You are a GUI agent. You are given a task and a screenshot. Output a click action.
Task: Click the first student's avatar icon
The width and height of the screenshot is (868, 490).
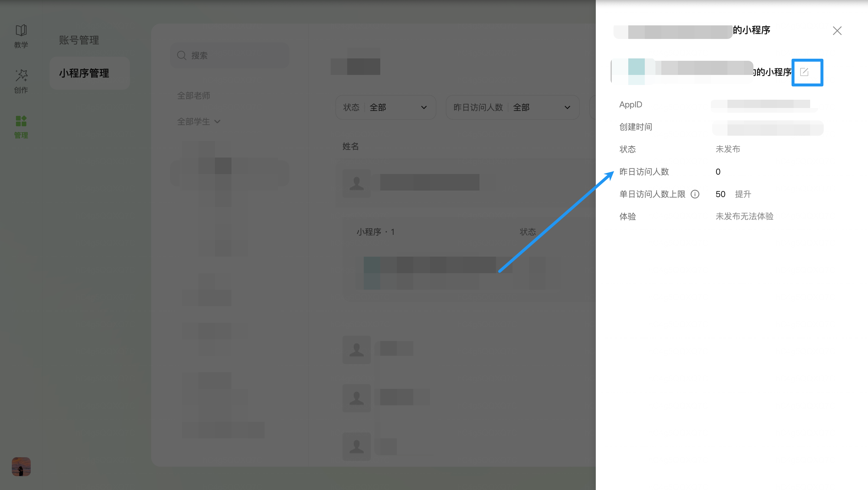point(357,183)
